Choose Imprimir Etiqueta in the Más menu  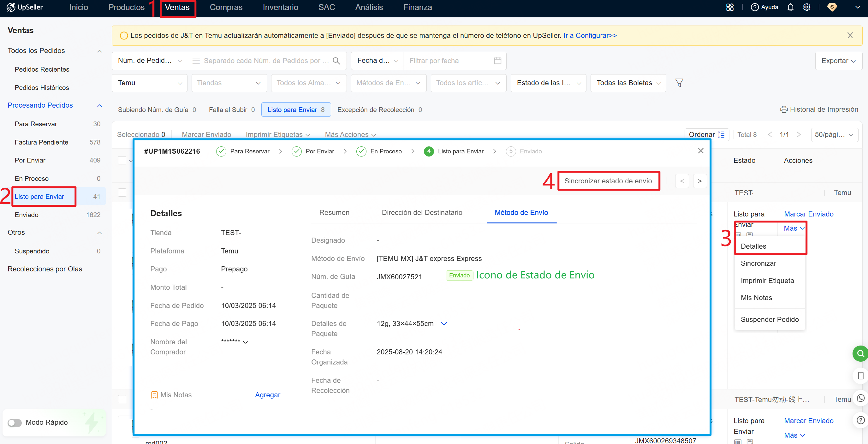pos(767,281)
